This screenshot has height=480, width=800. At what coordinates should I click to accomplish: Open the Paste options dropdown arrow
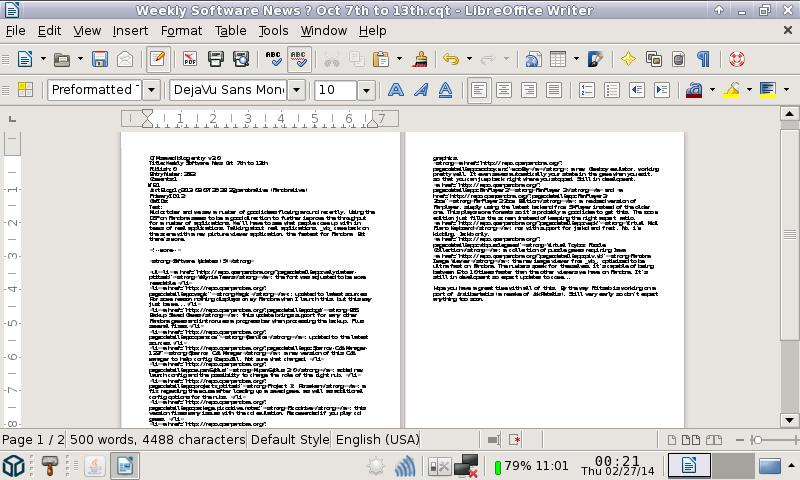pyautogui.click(x=399, y=59)
